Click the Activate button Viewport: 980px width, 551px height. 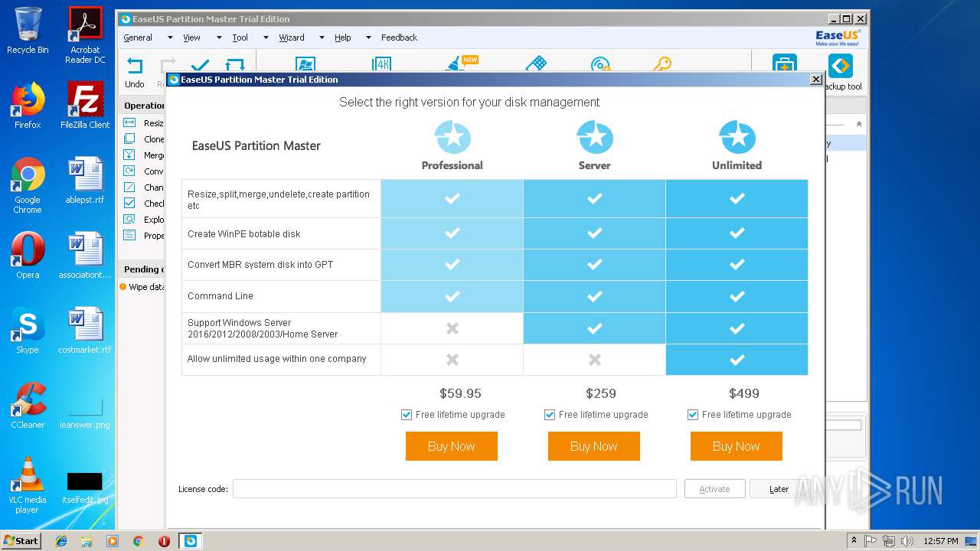715,489
